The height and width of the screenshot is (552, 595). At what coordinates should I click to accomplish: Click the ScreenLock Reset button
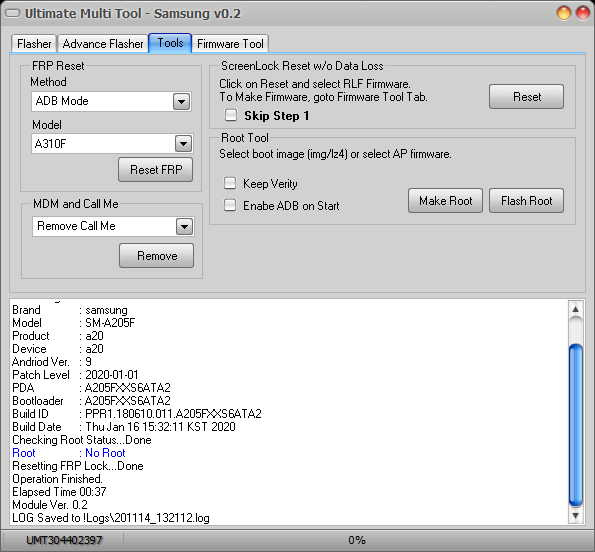[x=526, y=97]
